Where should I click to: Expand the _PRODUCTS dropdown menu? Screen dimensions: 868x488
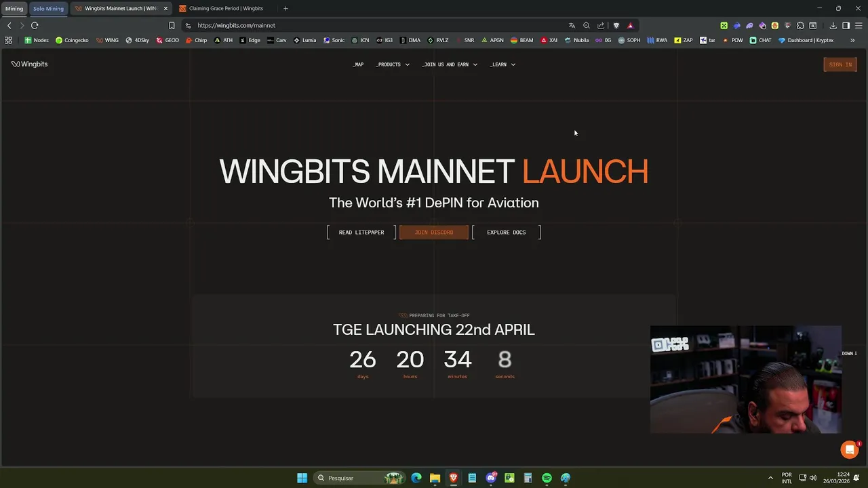(x=393, y=64)
